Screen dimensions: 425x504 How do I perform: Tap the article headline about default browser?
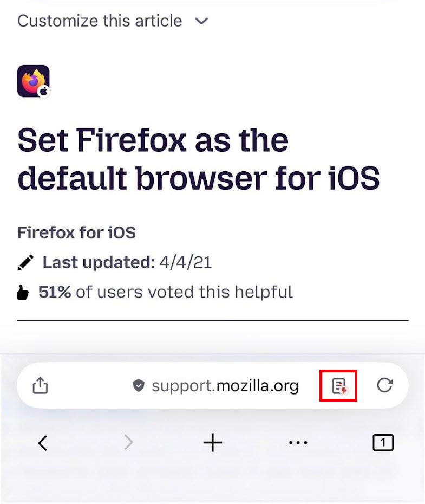click(x=199, y=158)
